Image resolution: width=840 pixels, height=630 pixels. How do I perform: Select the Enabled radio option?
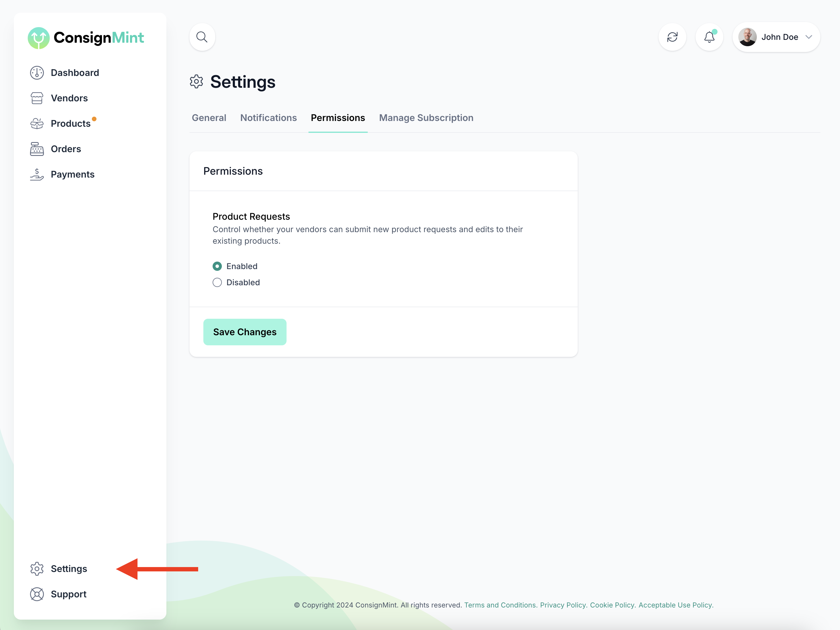(217, 266)
